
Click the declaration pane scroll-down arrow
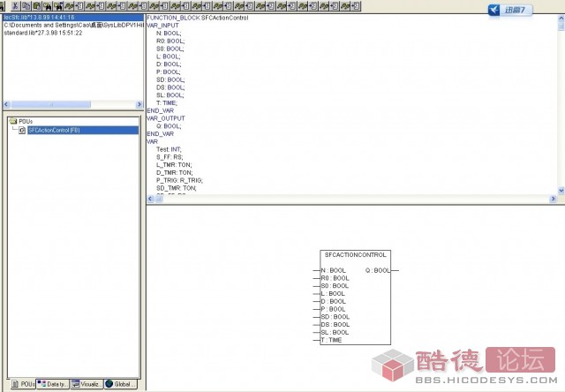pos(561,190)
